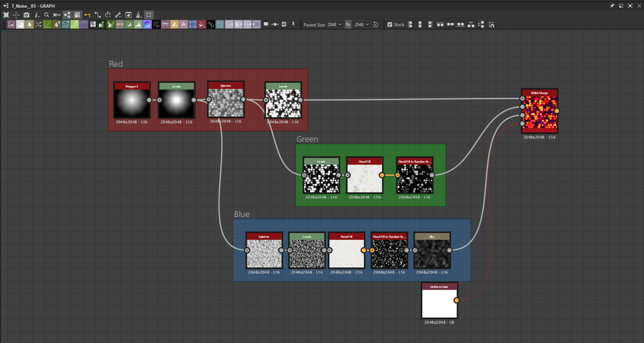Click the fit-graph-to-view icon
644x343 pixels.
click(6, 14)
